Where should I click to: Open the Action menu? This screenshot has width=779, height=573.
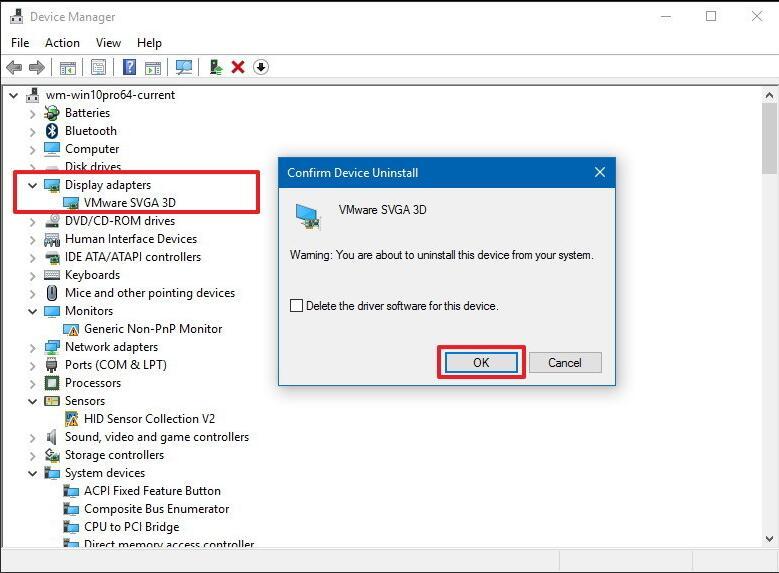pos(62,43)
